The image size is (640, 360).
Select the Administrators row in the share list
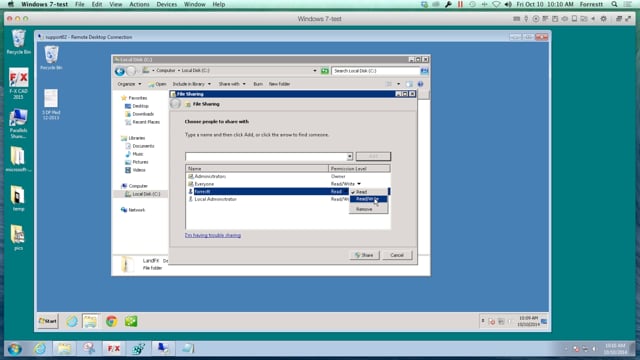pos(288,176)
